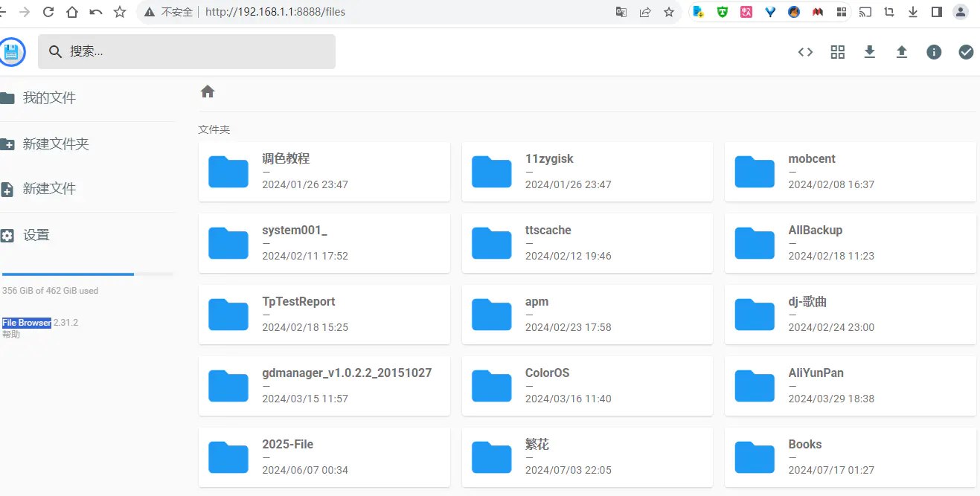Open browser downloads arrow icon
Image resolution: width=980 pixels, height=496 pixels.
pyautogui.click(x=913, y=12)
